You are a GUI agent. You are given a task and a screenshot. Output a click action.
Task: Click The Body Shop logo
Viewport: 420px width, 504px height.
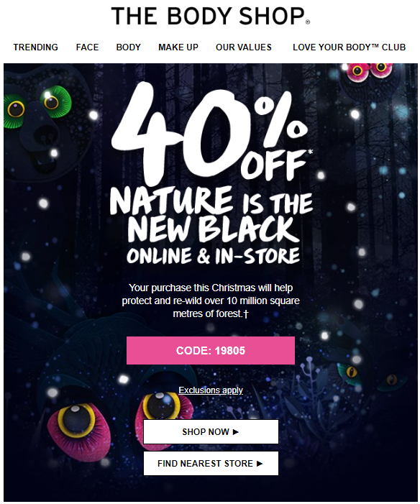pos(211,16)
